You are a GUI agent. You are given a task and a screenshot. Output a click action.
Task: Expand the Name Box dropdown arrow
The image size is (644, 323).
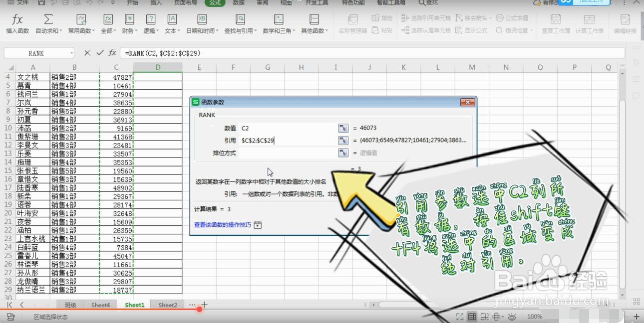[x=72, y=53]
